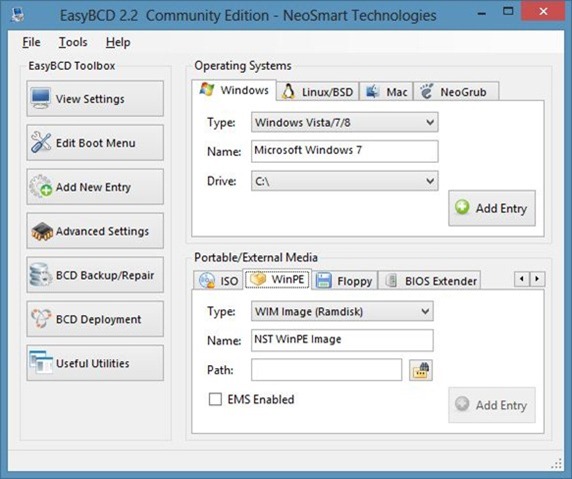The height and width of the screenshot is (479, 572).
Task: Switch to the ISO tab
Action: (218, 281)
